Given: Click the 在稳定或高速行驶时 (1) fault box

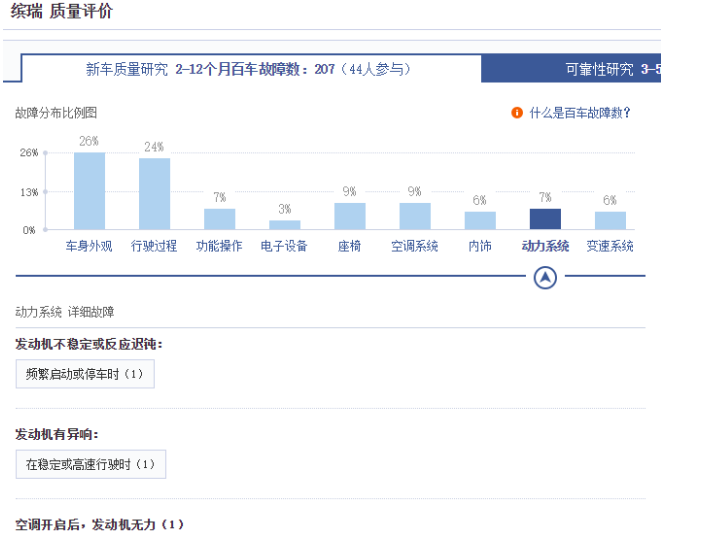Looking at the screenshot, I should click(x=91, y=464).
